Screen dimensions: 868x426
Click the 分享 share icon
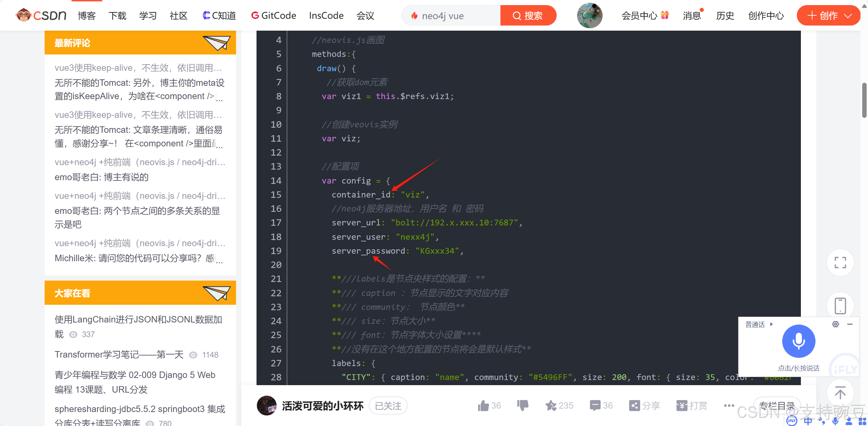[x=634, y=405]
